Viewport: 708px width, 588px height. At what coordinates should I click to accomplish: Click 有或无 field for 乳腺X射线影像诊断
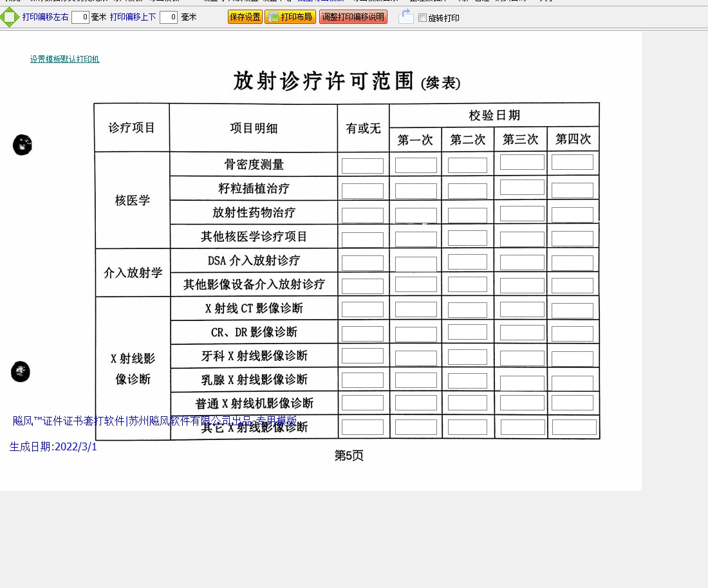click(362, 380)
